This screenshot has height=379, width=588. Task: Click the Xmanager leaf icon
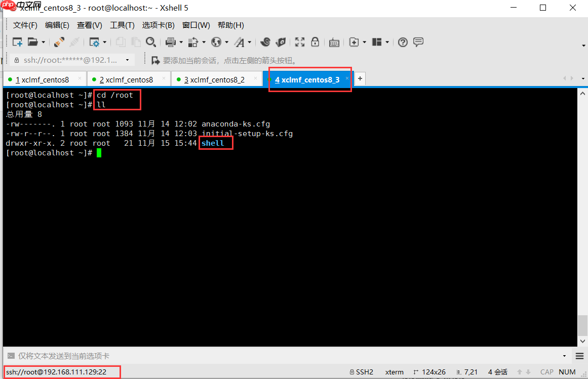(x=281, y=42)
